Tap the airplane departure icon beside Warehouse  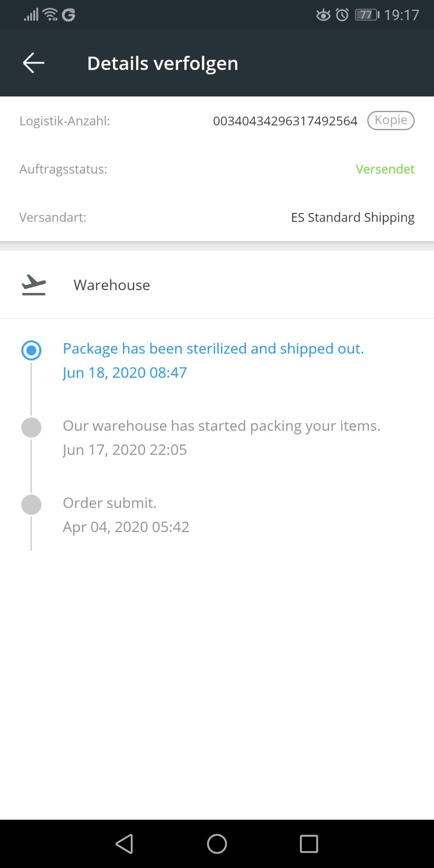tap(34, 285)
